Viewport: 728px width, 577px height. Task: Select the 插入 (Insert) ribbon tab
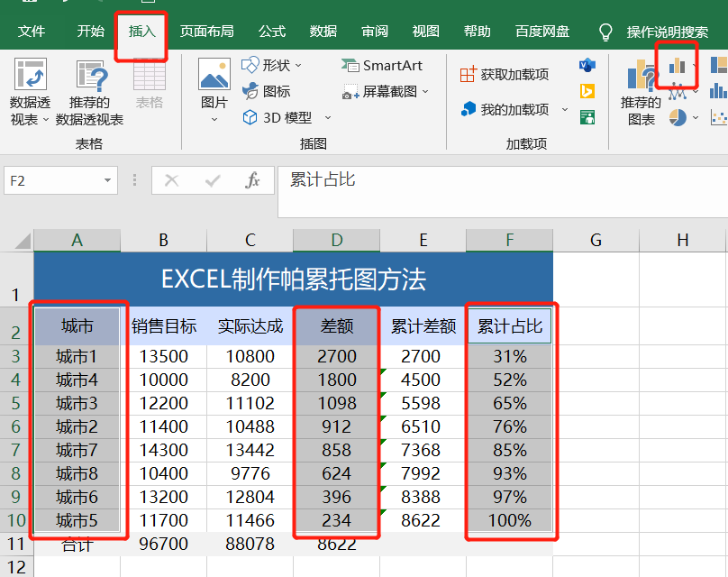pos(141,32)
